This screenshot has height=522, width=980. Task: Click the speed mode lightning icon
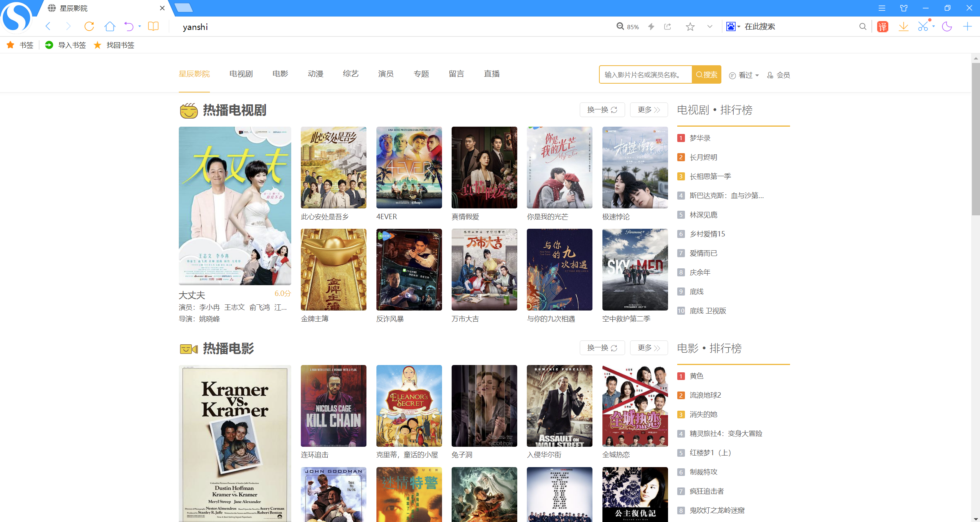(651, 26)
